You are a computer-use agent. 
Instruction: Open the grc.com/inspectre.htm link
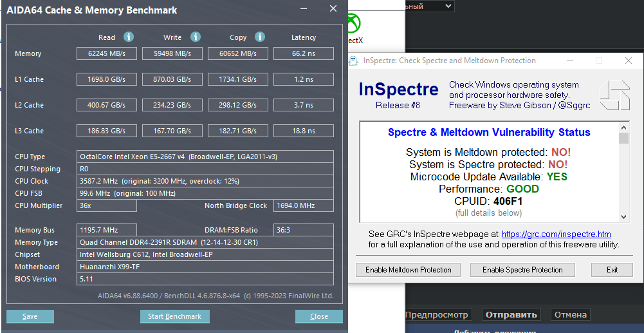point(556,234)
